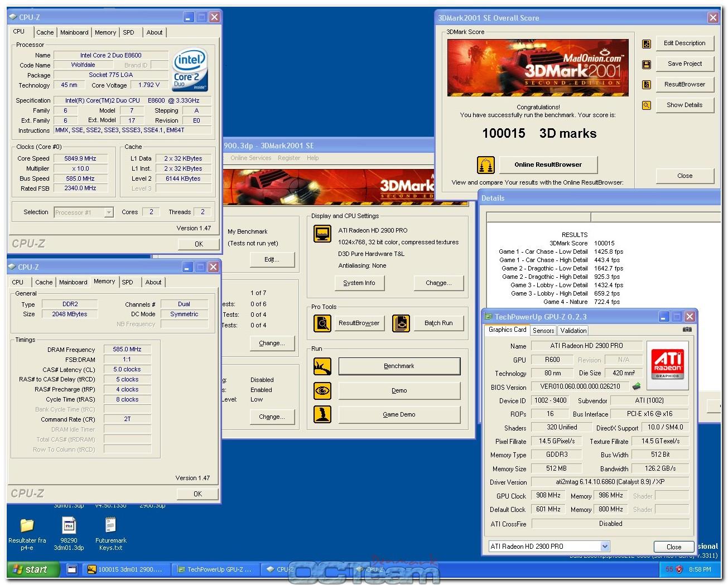Viewport: 728px width, 585px height.
Task: Click the taskbar clock showing 8:58 PM
Action: pos(700,569)
